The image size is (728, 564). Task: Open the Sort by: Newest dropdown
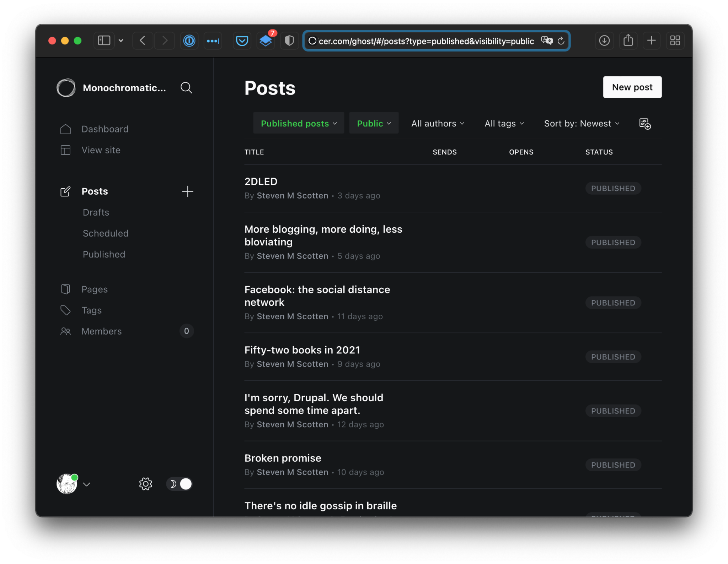pos(582,123)
